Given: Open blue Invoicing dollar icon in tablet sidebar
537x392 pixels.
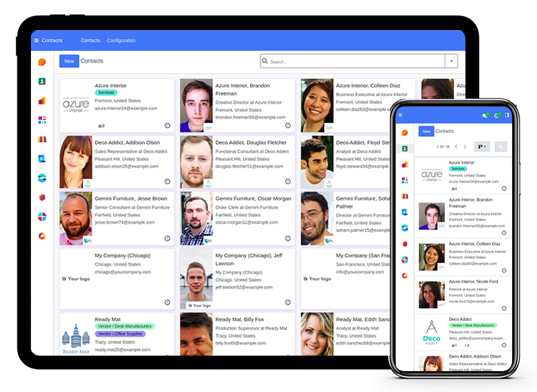Looking at the screenshot, I should pyautogui.click(x=42, y=158).
